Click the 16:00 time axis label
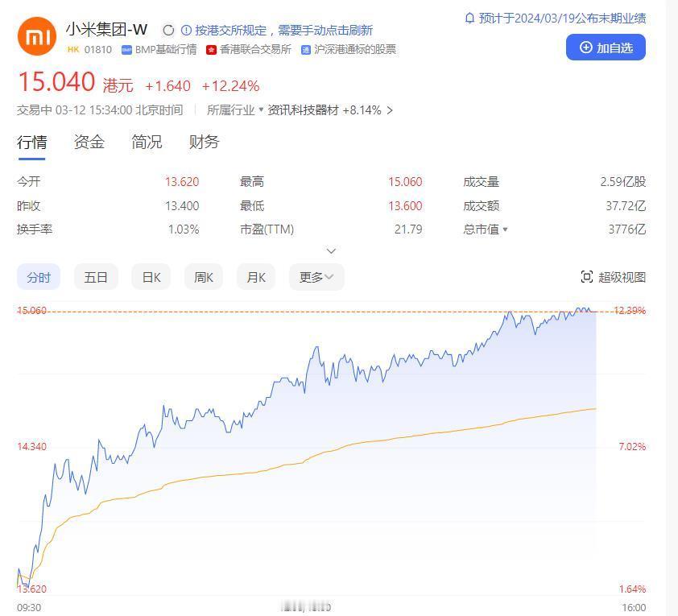Image resolution: width=678 pixels, height=616 pixels. click(x=634, y=607)
